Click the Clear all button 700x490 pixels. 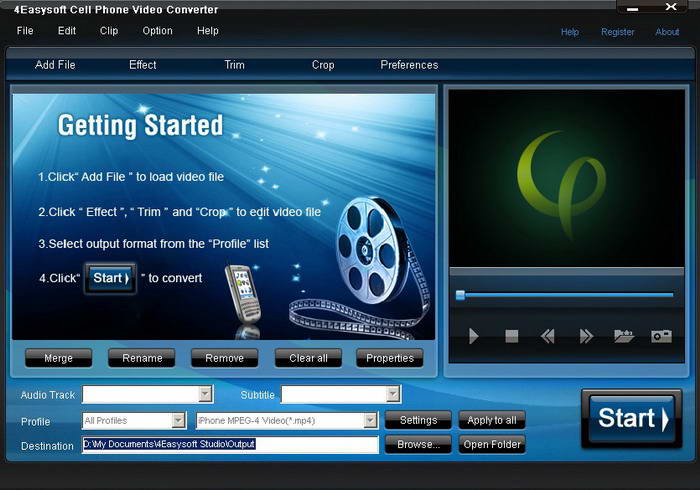[x=308, y=358]
